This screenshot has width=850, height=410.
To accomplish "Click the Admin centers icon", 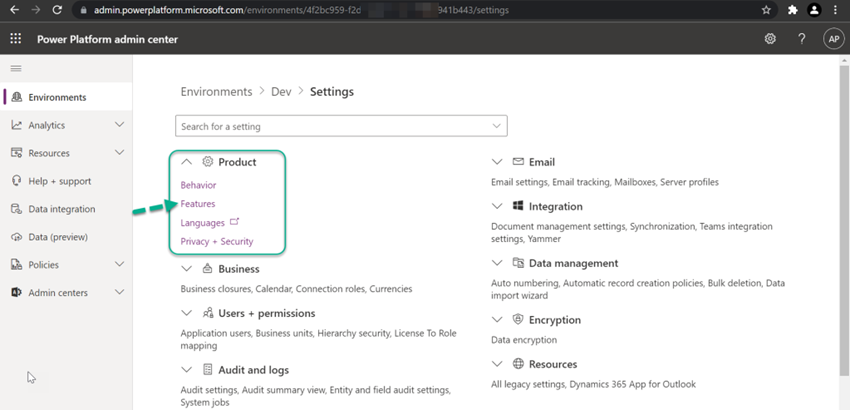I will 17,292.
